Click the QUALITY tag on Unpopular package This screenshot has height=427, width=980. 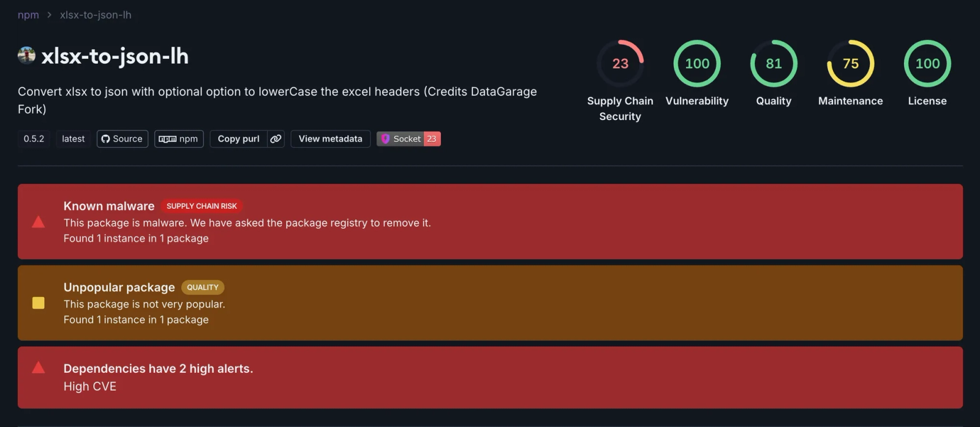(203, 287)
